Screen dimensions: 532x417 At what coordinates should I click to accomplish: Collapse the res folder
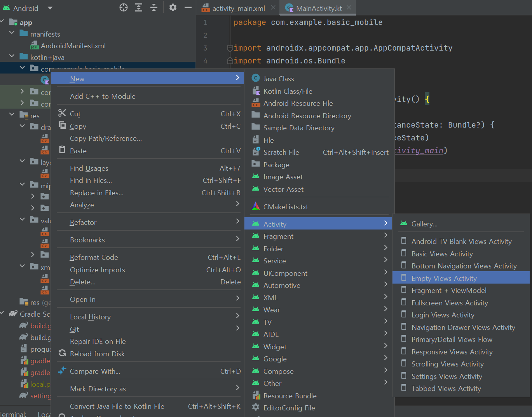click(x=12, y=115)
